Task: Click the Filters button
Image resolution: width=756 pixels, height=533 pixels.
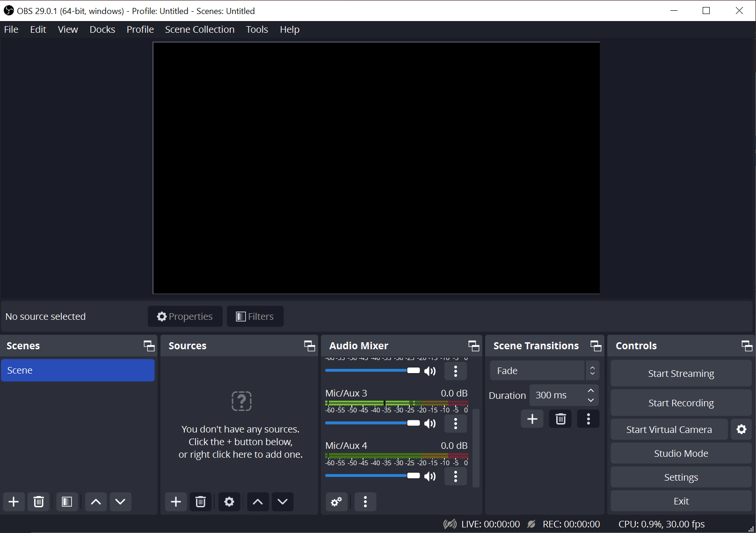Action: [x=255, y=317]
